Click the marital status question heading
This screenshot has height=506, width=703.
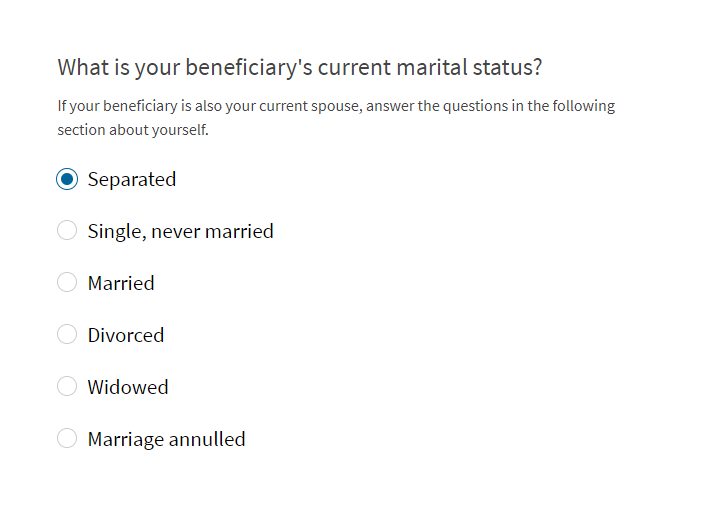point(300,68)
